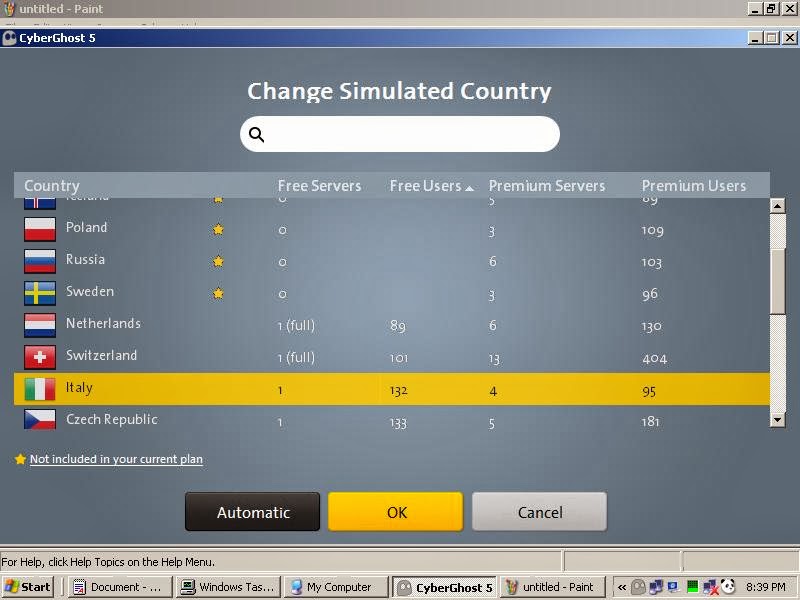Switch to Windows Task Manager taskbar button
The image size is (800, 600).
[x=229, y=587]
